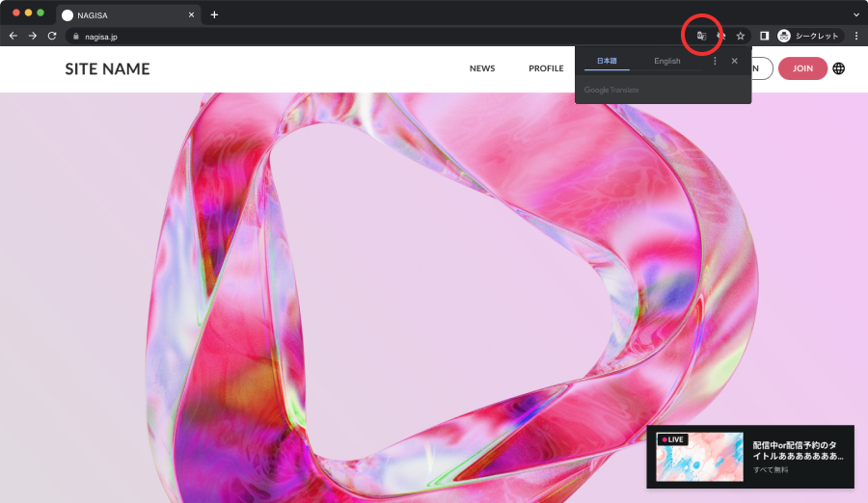Open a new tab with plus icon
868x503 pixels.
point(214,15)
